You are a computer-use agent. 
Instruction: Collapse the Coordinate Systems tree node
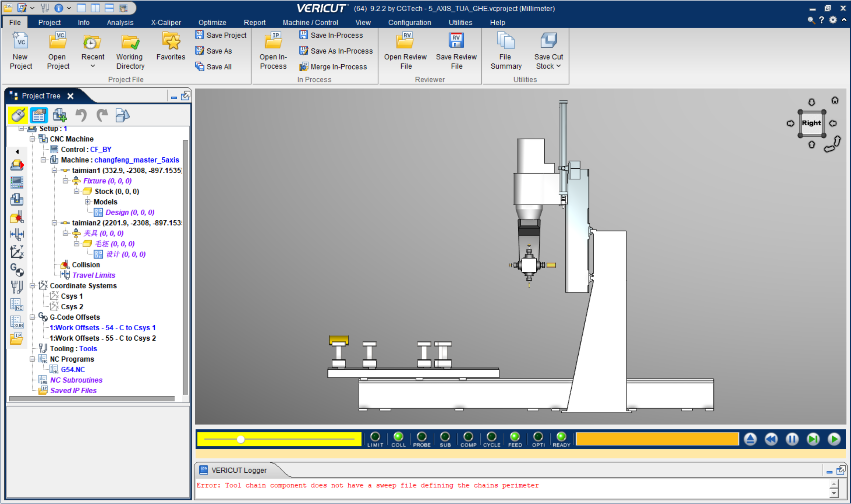(x=32, y=286)
